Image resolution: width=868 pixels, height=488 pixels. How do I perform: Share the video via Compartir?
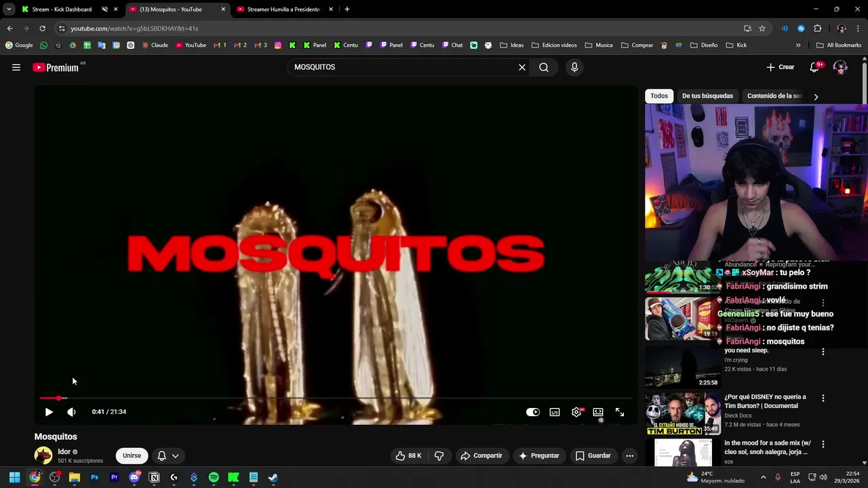coord(481,455)
